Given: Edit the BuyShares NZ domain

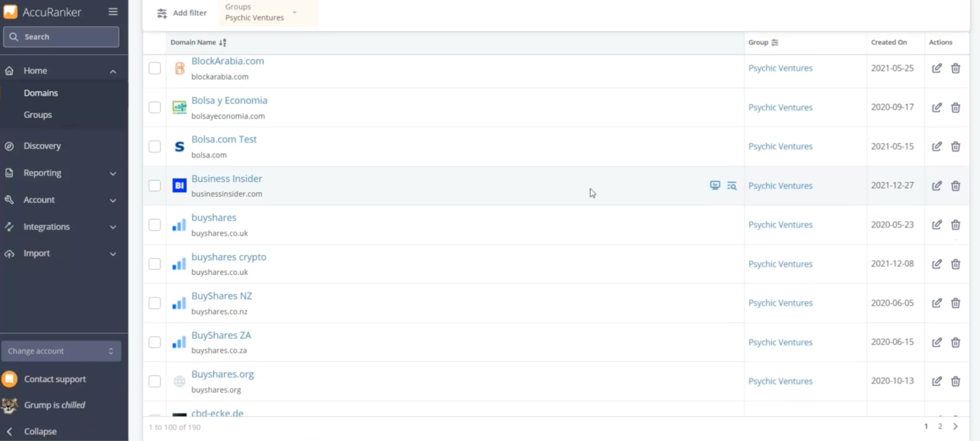Looking at the screenshot, I should [x=936, y=303].
